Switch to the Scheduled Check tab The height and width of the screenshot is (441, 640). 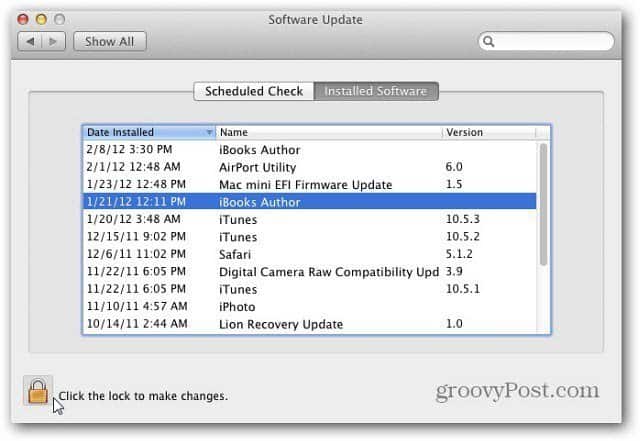click(253, 91)
